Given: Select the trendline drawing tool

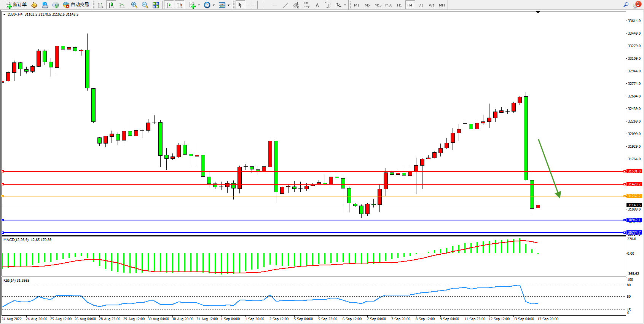Looking at the screenshot, I should tap(285, 5).
